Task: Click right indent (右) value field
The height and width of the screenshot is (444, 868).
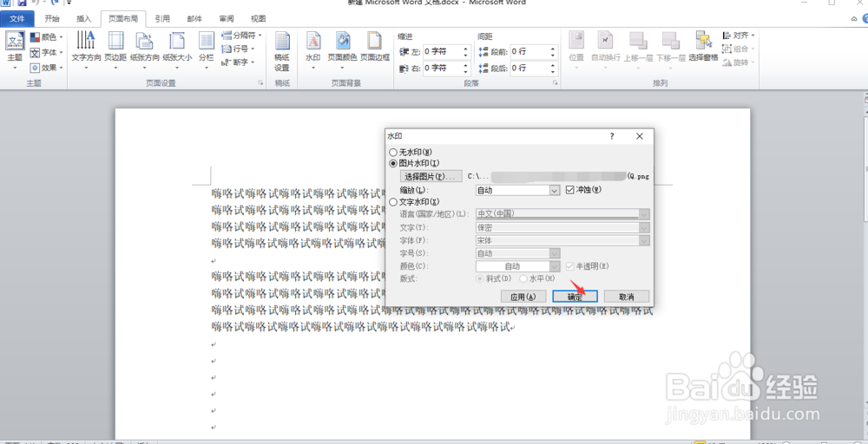Action: [442, 68]
